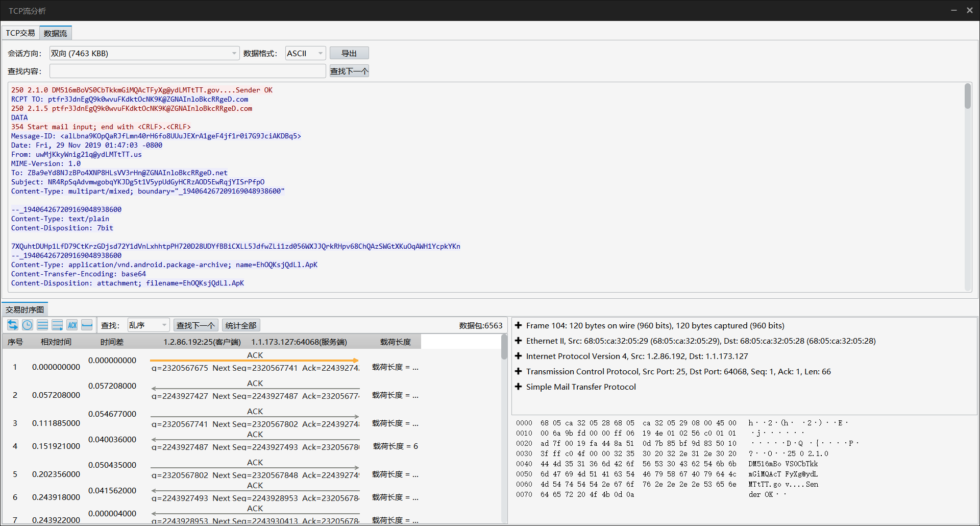Click the 'Content-Transfer-Encoding: base64' line
Viewport: 980px width, 526px height.
point(79,274)
